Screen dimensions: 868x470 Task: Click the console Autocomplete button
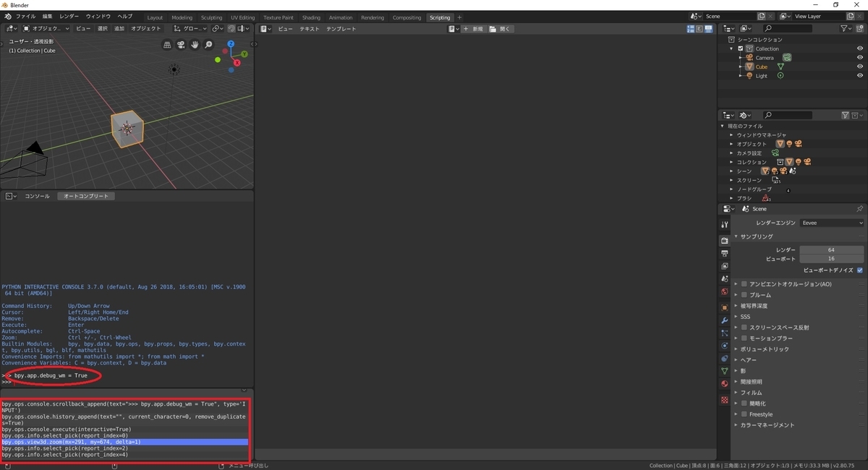pyautogui.click(x=86, y=196)
